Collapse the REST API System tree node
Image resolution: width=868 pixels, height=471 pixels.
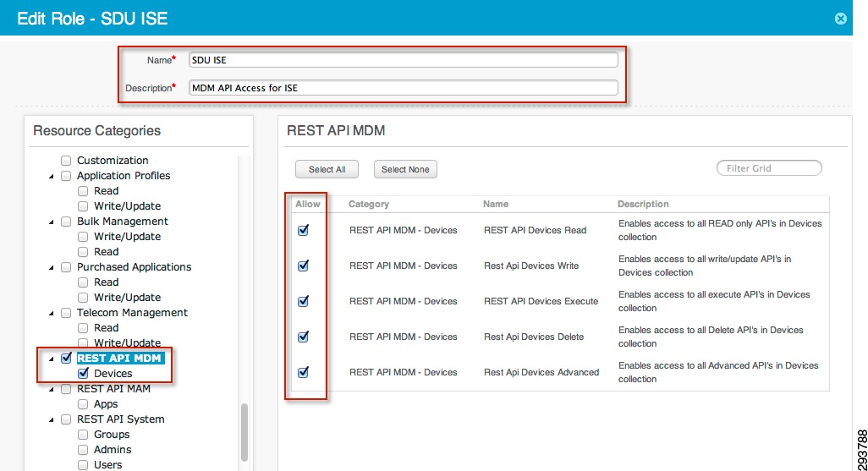(x=52, y=420)
